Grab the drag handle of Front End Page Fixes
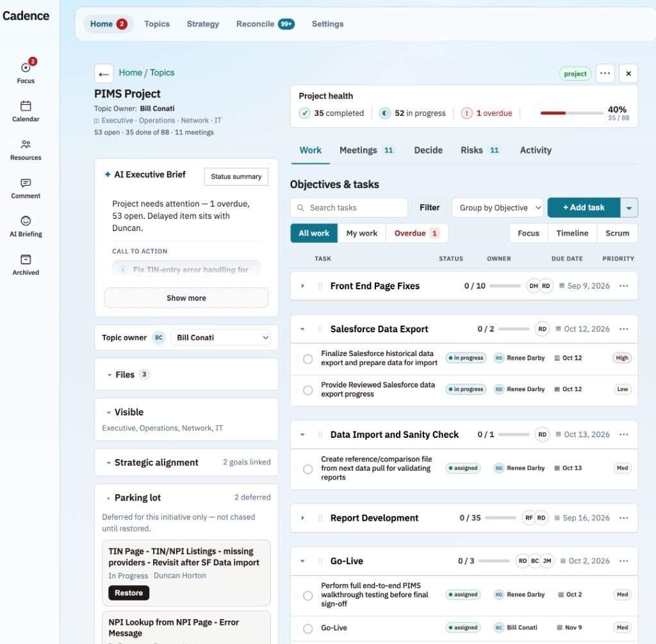656x644 pixels. click(320, 286)
